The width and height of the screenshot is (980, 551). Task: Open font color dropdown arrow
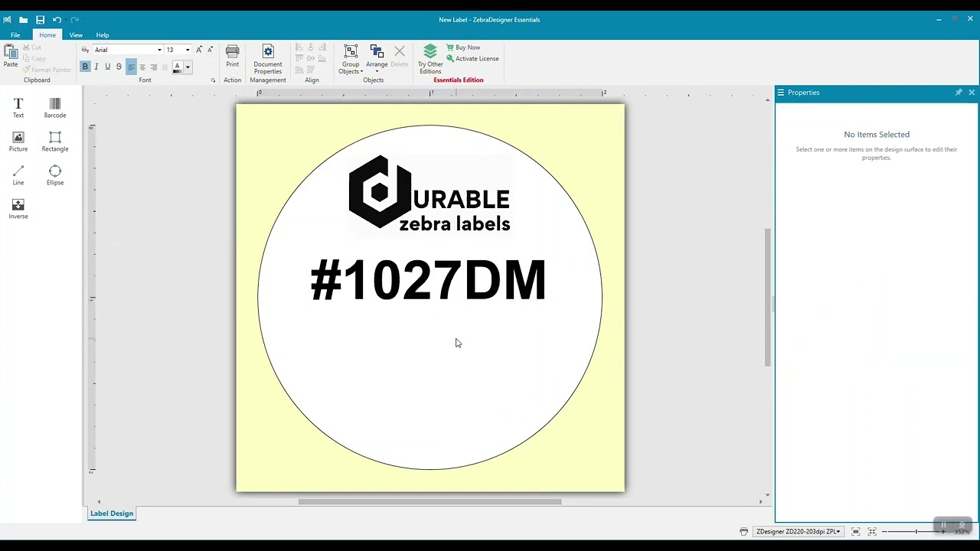[x=188, y=67]
